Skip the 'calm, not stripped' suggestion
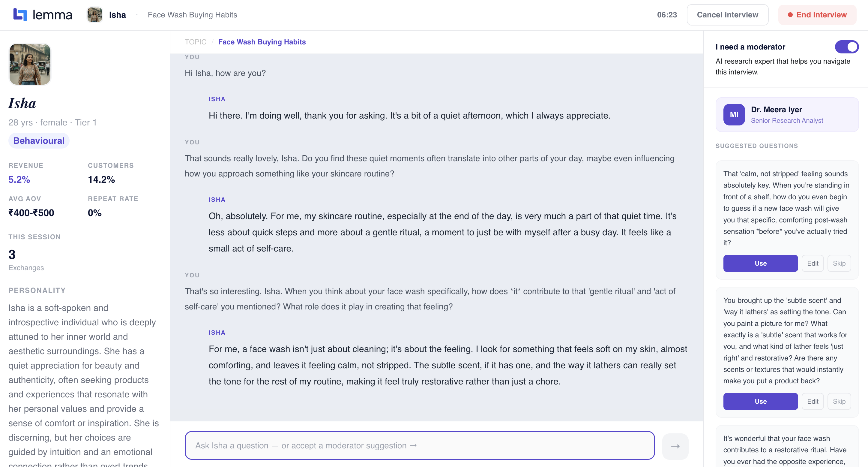This screenshot has height=467, width=868. coord(839,263)
